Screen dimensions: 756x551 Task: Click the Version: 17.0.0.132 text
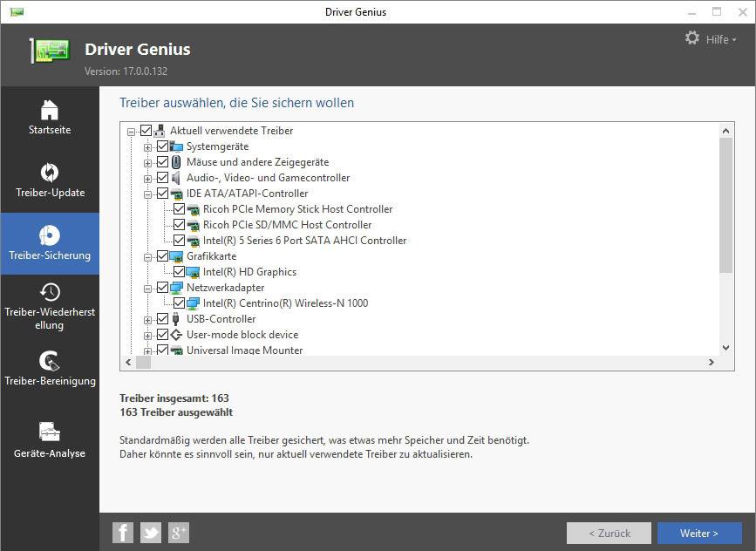click(126, 71)
